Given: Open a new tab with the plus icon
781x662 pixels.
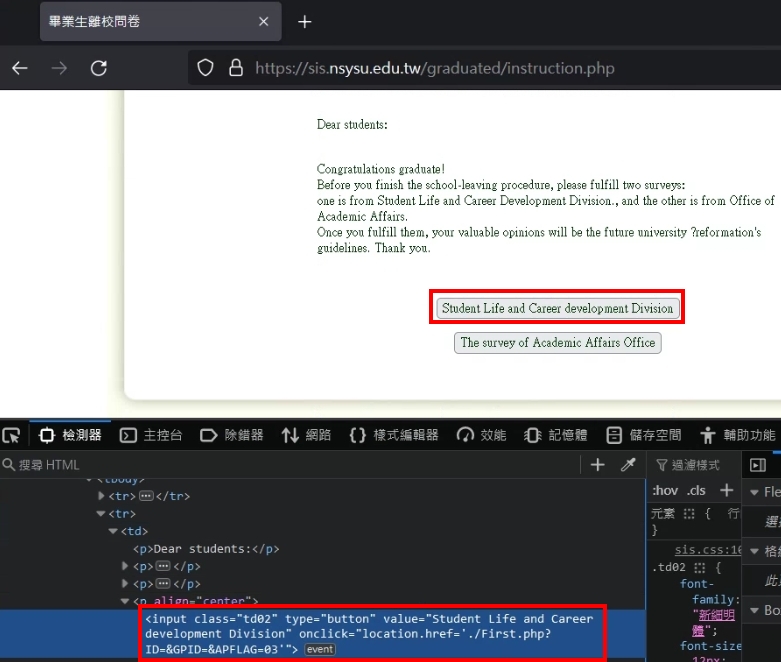Looking at the screenshot, I should (x=304, y=22).
